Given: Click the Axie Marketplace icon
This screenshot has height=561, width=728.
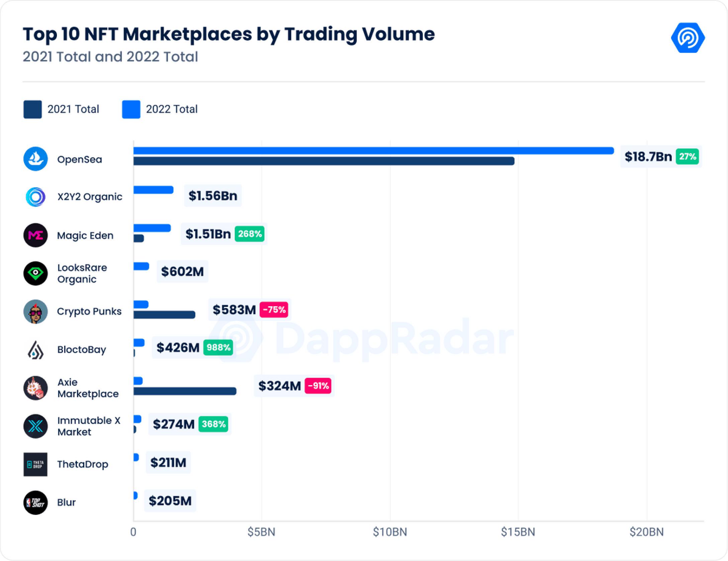Looking at the screenshot, I should pyautogui.click(x=35, y=388).
